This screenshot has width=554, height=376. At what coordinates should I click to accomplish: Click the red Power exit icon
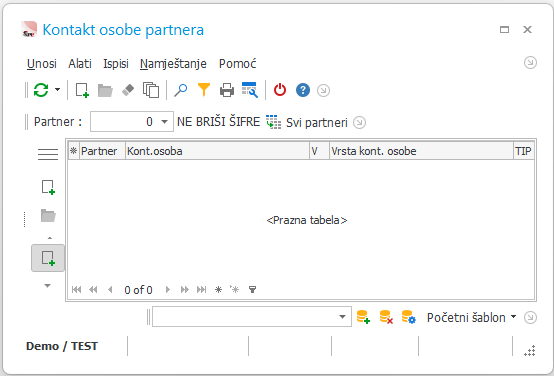tap(280, 90)
